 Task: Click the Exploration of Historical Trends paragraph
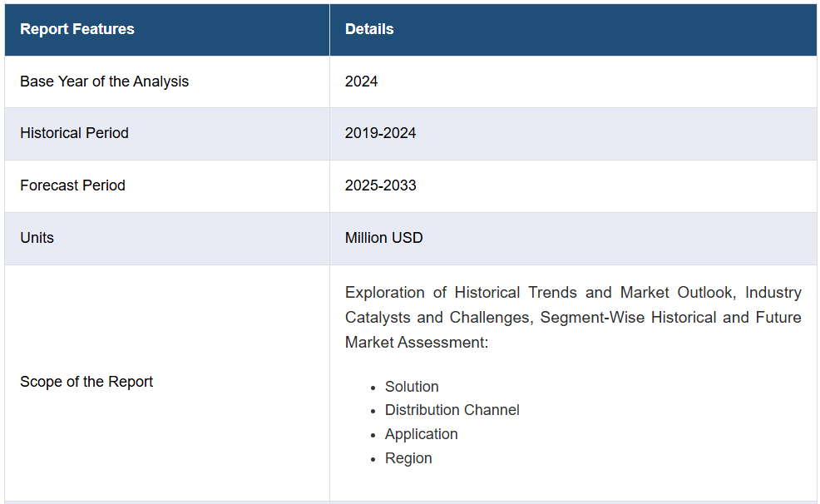pyautogui.click(x=573, y=318)
